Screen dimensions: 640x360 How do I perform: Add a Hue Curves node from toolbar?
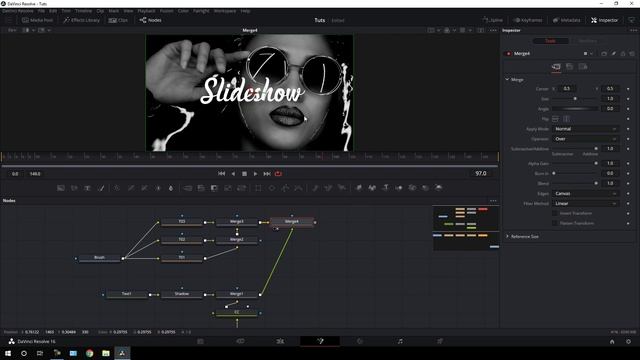point(144,188)
